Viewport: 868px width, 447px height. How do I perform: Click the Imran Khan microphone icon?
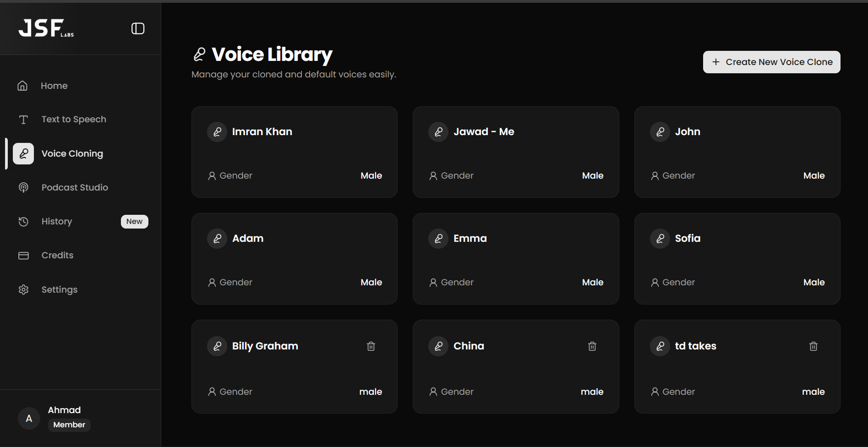[217, 132]
